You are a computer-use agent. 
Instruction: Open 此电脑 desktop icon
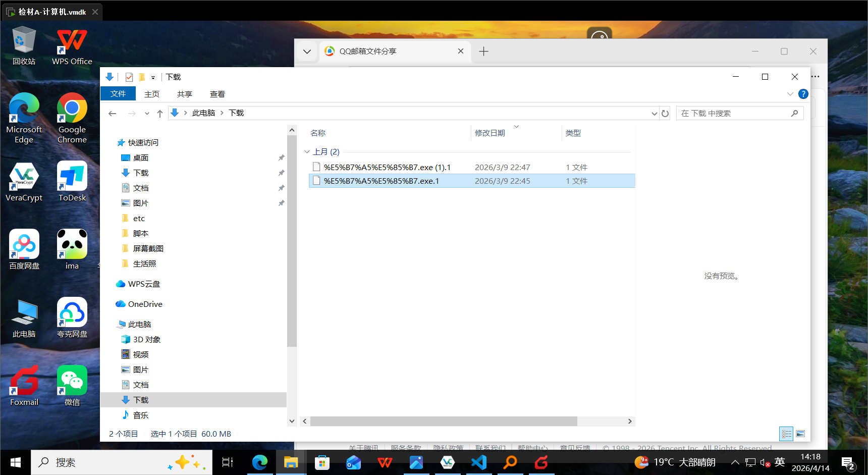pos(24,318)
